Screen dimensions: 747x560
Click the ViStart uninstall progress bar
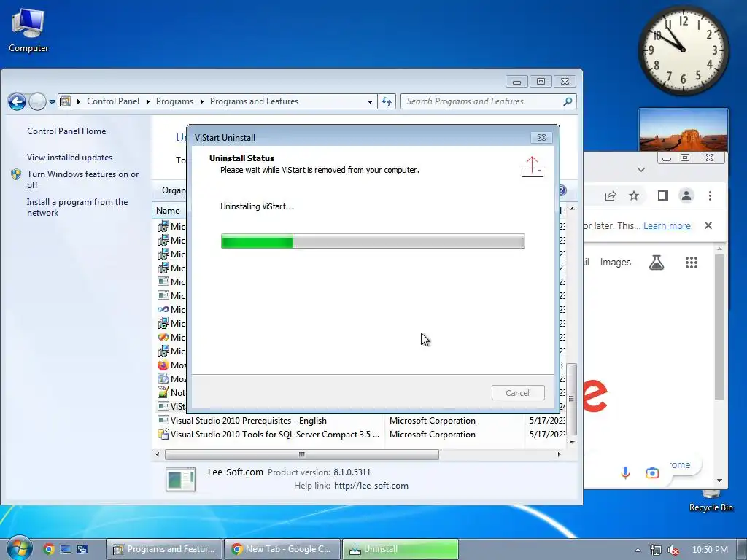click(x=373, y=241)
